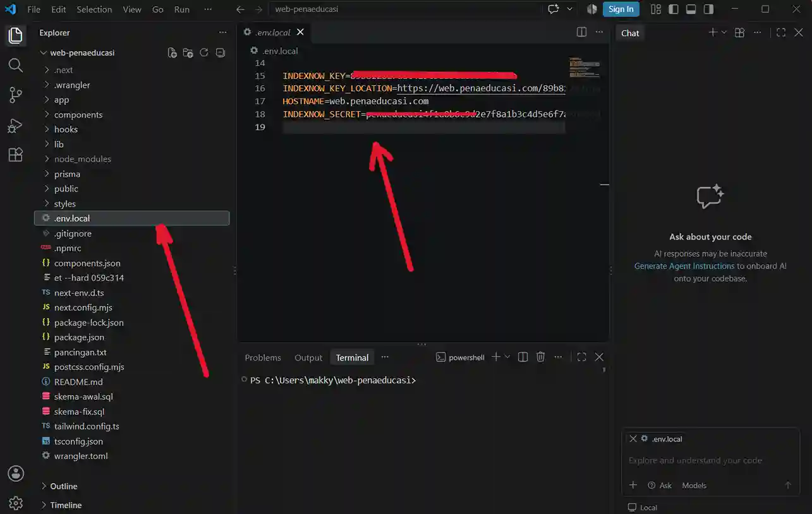This screenshot has width=812, height=514.
Task: Close the .env.local editor tab
Action: pos(300,32)
